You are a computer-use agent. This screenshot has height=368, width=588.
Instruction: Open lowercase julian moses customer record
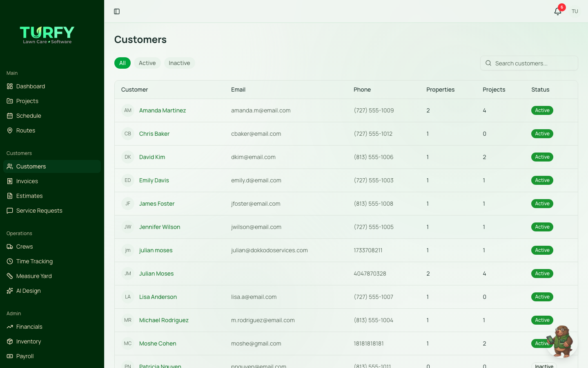156,250
